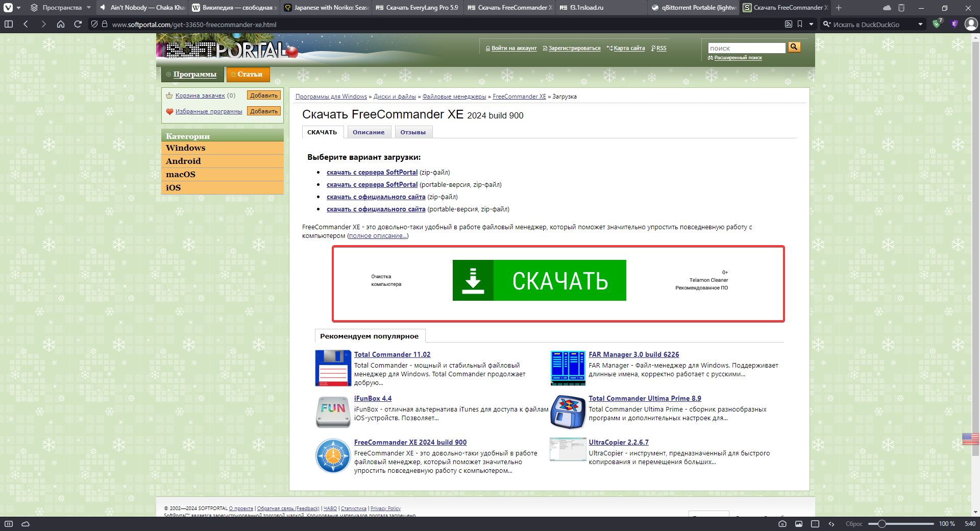Toggle images display in status bar
Screen dimensions: 980x531
point(799,524)
